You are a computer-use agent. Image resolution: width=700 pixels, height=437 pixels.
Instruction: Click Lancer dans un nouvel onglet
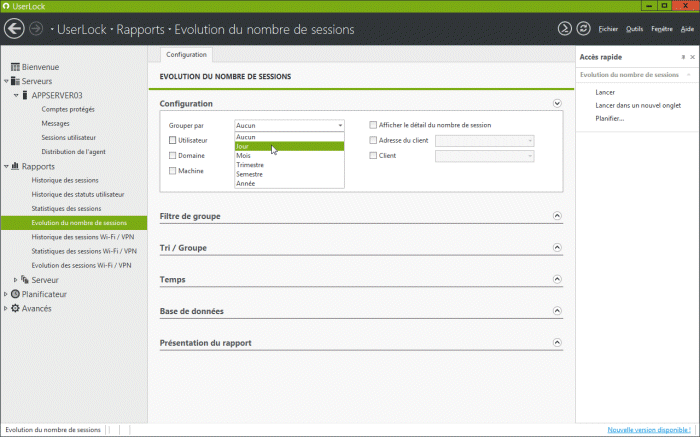click(638, 105)
